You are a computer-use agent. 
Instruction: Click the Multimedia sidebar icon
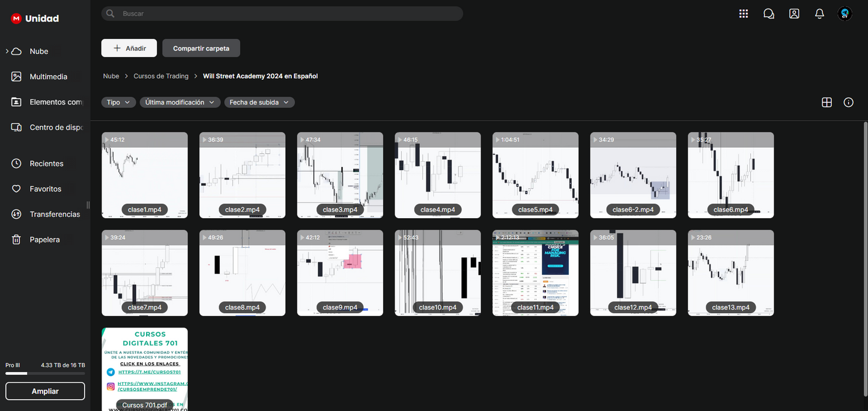pyautogui.click(x=17, y=77)
